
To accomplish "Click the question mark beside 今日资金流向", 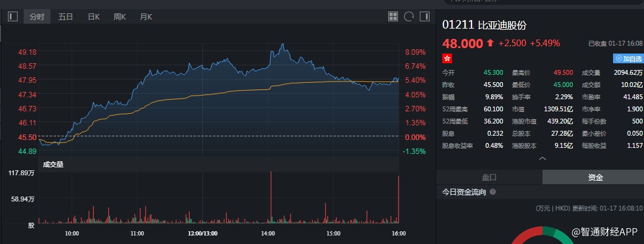I will point(493,192).
